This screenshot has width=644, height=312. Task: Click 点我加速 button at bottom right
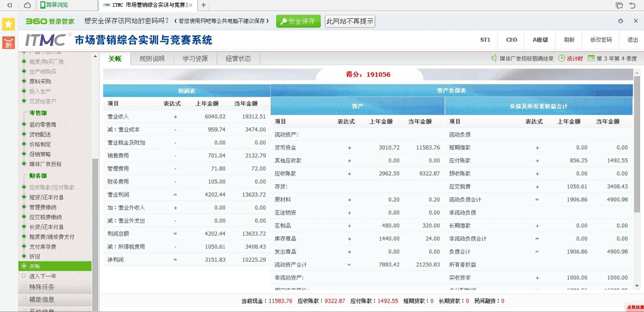tap(634, 307)
